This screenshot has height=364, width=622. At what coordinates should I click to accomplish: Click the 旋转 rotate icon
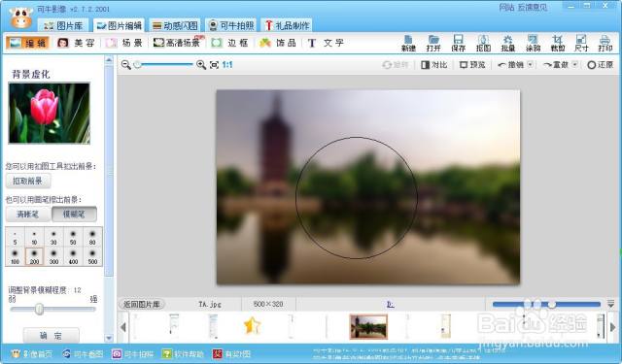coord(396,65)
